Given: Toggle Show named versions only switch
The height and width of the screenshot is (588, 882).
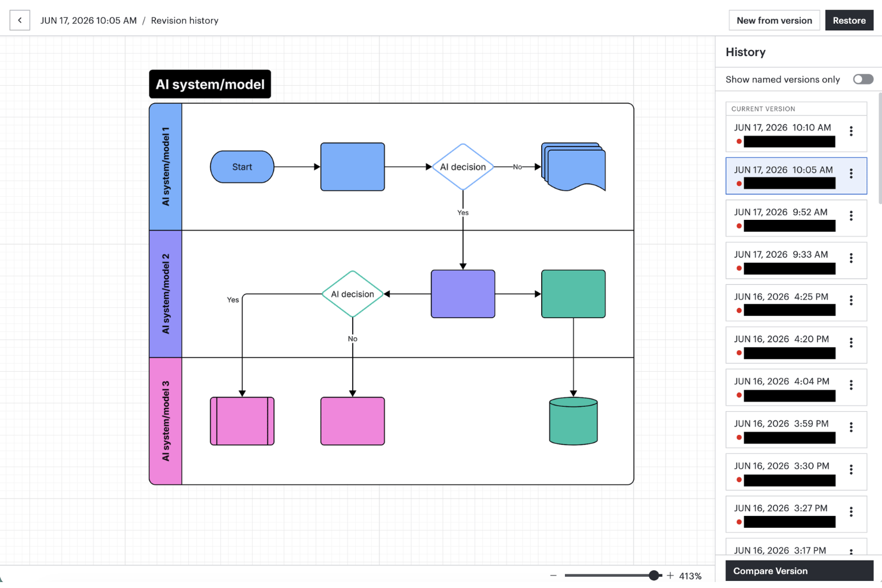Looking at the screenshot, I should point(863,79).
